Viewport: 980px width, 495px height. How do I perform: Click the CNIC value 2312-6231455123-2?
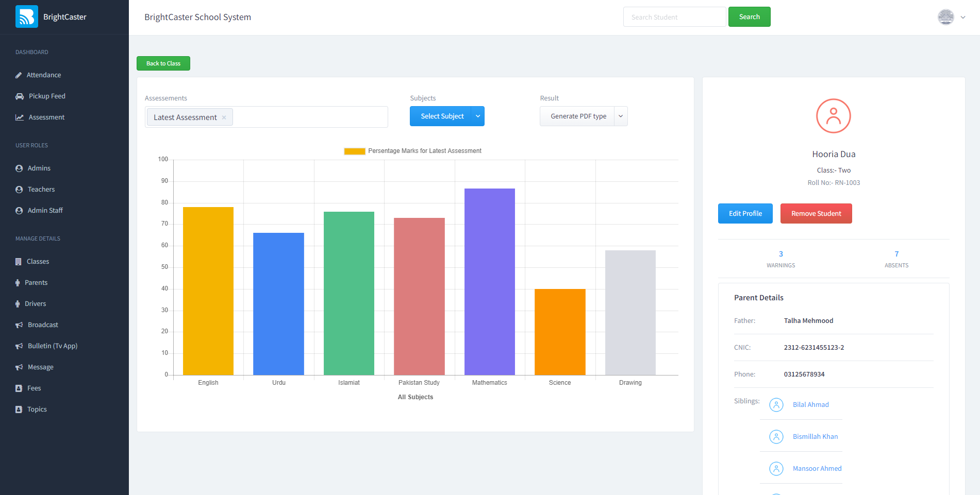tap(814, 348)
